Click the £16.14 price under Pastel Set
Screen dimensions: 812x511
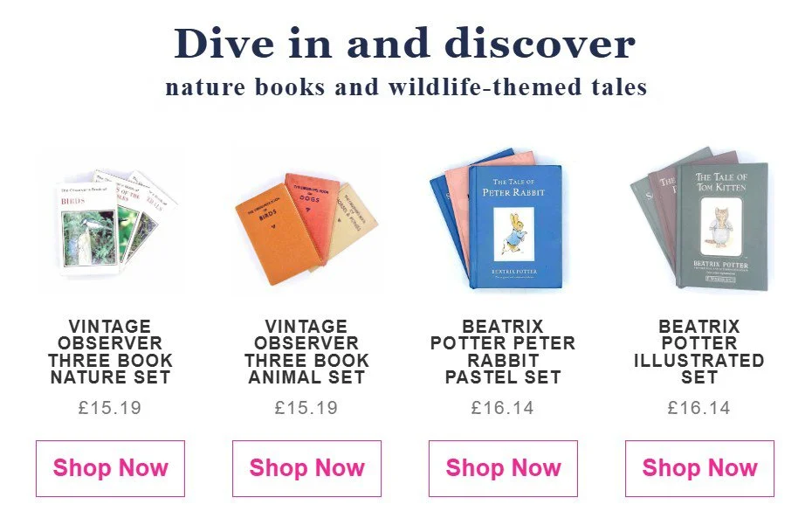point(503,408)
